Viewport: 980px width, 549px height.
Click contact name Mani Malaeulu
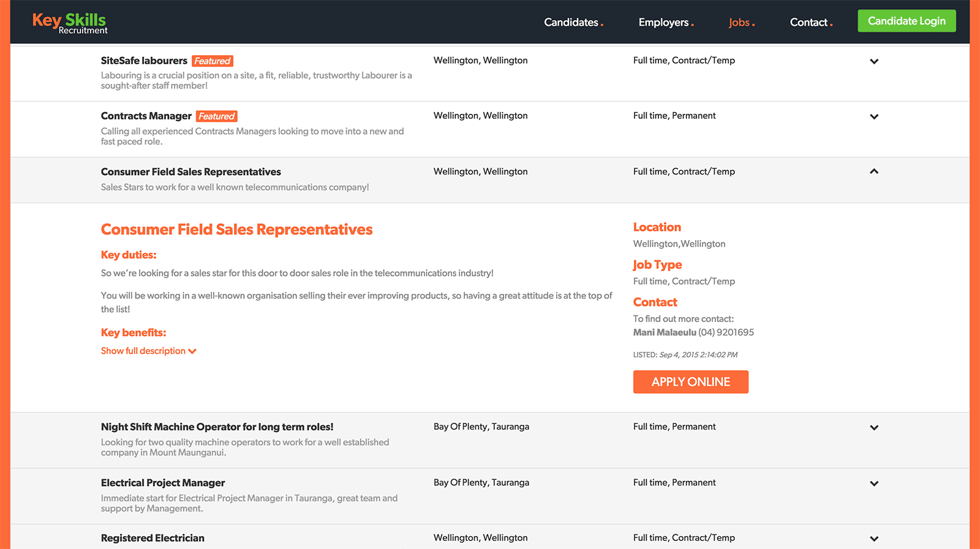665,332
